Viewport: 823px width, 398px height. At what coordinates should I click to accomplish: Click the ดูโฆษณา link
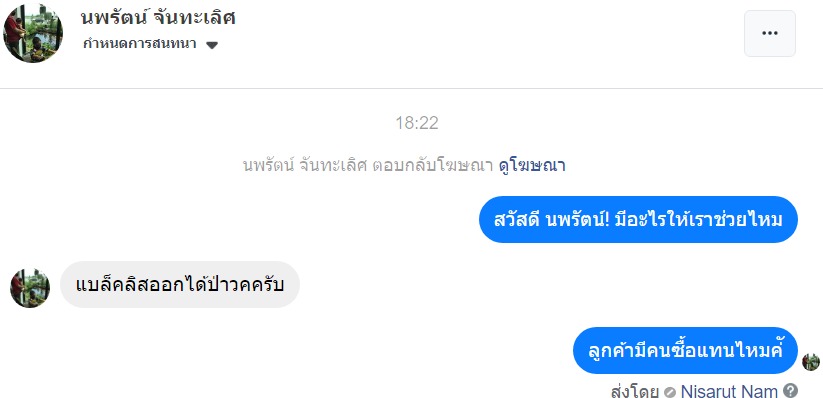pos(532,166)
